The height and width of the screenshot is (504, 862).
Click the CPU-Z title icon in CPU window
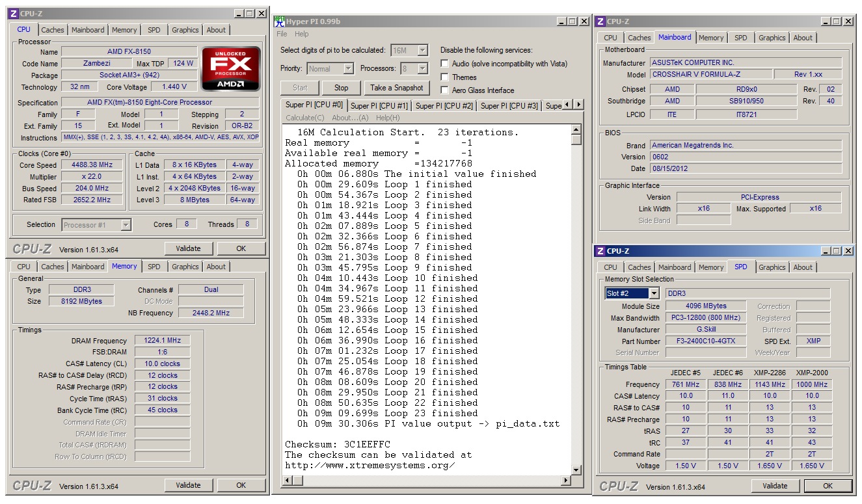(14, 13)
